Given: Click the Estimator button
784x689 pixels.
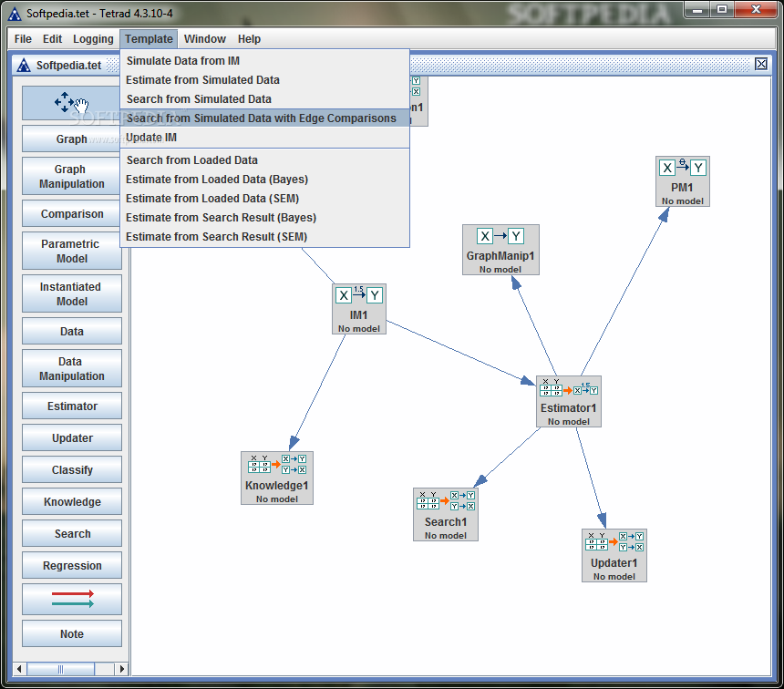Looking at the screenshot, I should click(71, 406).
